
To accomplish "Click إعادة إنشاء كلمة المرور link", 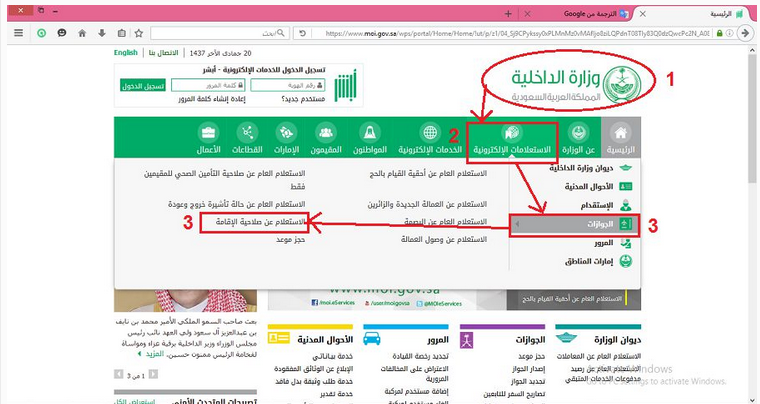I will pos(212,99).
